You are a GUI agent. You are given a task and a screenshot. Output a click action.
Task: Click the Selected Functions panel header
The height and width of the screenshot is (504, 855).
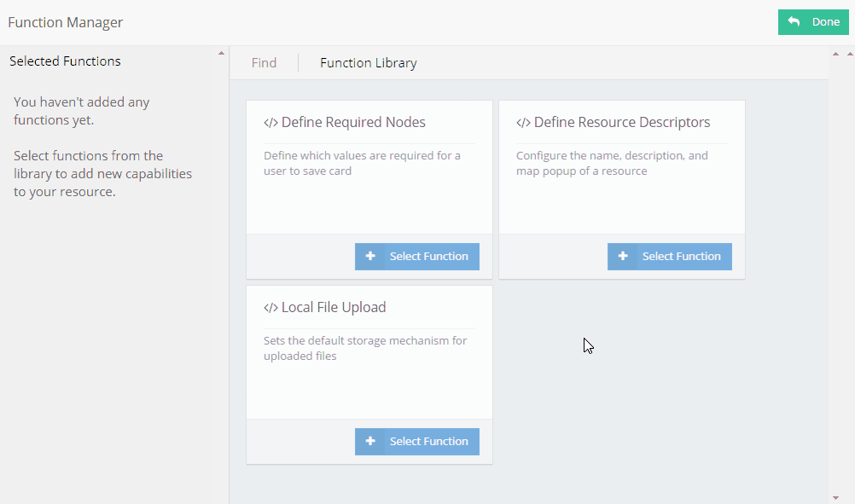point(65,61)
